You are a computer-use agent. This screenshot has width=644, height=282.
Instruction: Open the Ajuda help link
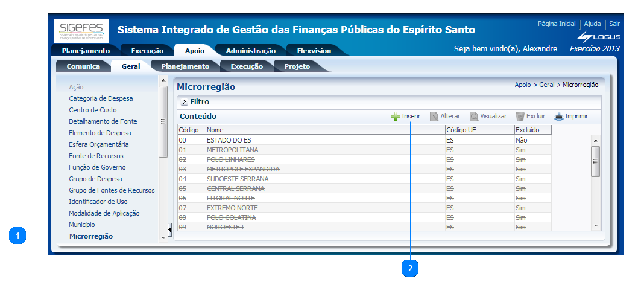(592, 24)
